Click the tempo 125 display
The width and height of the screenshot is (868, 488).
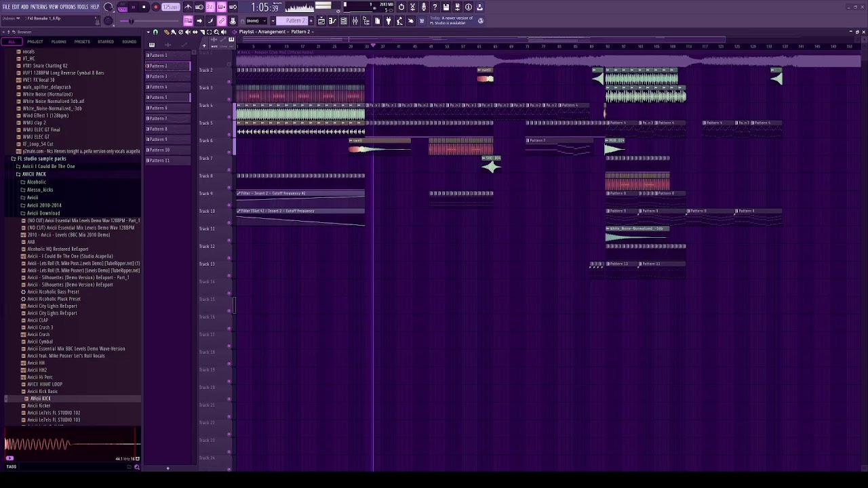pyautogui.click(x=170, y=7)
